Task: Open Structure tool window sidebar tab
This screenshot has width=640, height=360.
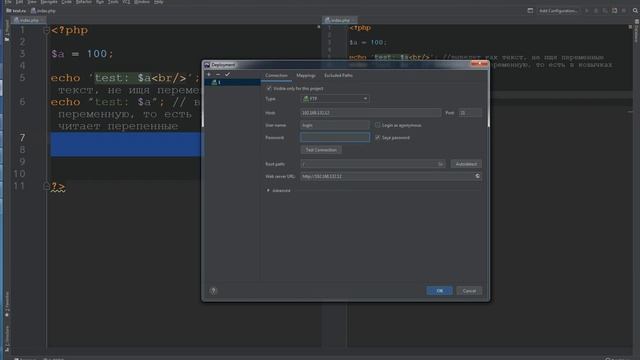Action: tap(7, 338)
